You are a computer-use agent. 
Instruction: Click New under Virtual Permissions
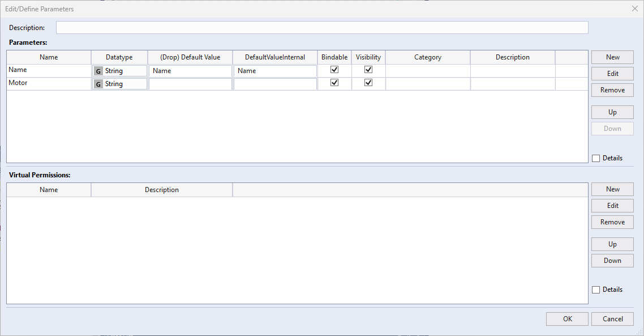coord(612,189)
